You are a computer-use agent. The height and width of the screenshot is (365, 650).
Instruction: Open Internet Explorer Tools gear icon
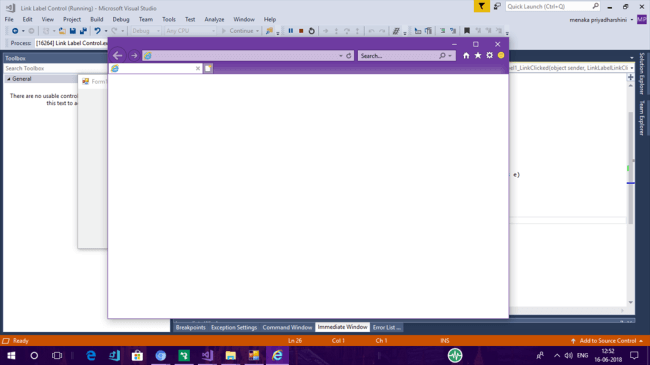point(490,55)
